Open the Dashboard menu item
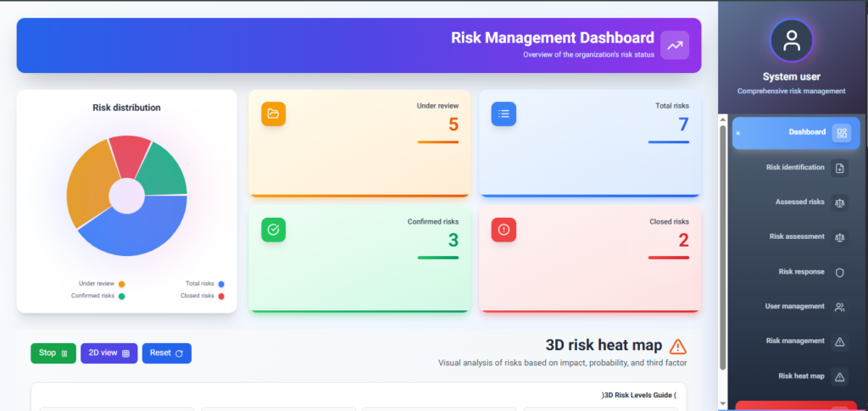 [x=795, y=133]
